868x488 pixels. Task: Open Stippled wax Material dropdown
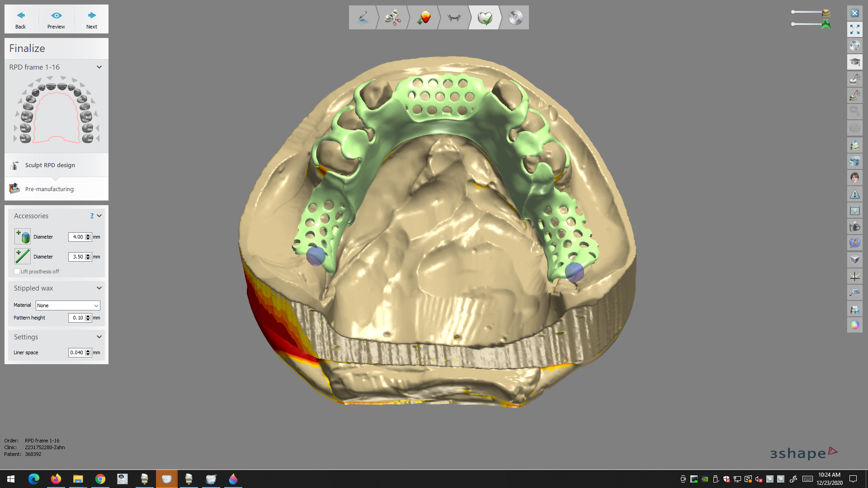coord(68,305)
